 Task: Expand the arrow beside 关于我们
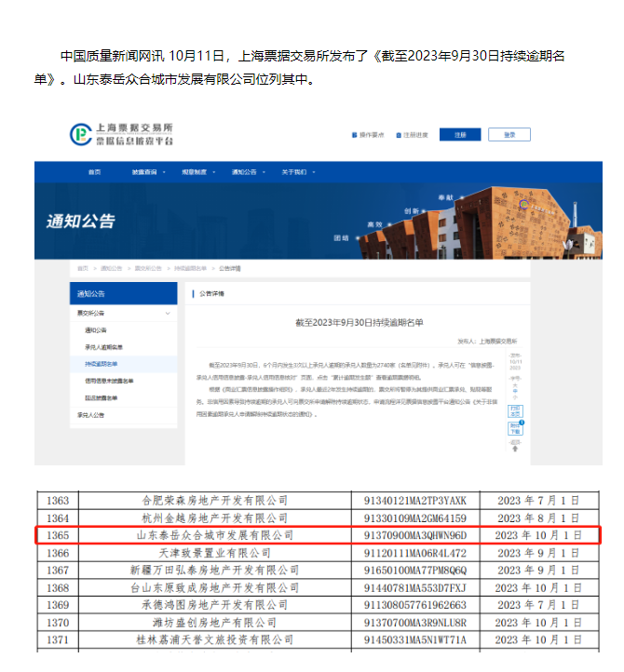314,172
